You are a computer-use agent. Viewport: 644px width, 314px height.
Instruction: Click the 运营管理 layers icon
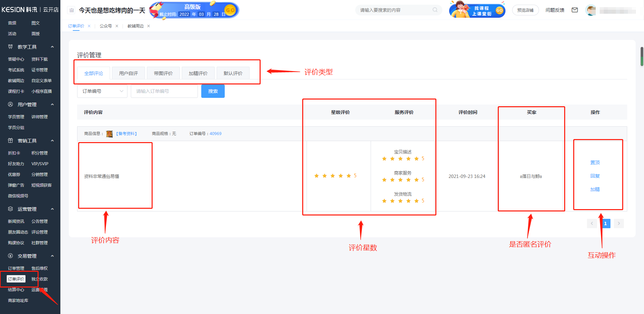coord(10,209)
